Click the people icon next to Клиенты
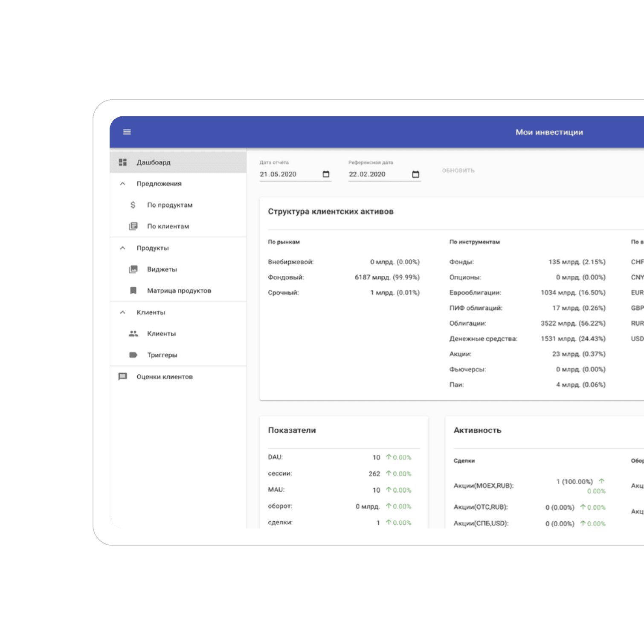 (133, 334)
